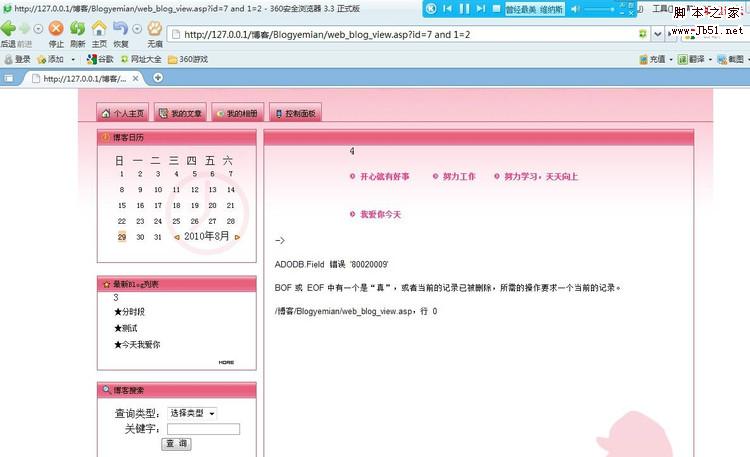Open the 控制面板 nav tab

tap(295, 113)
